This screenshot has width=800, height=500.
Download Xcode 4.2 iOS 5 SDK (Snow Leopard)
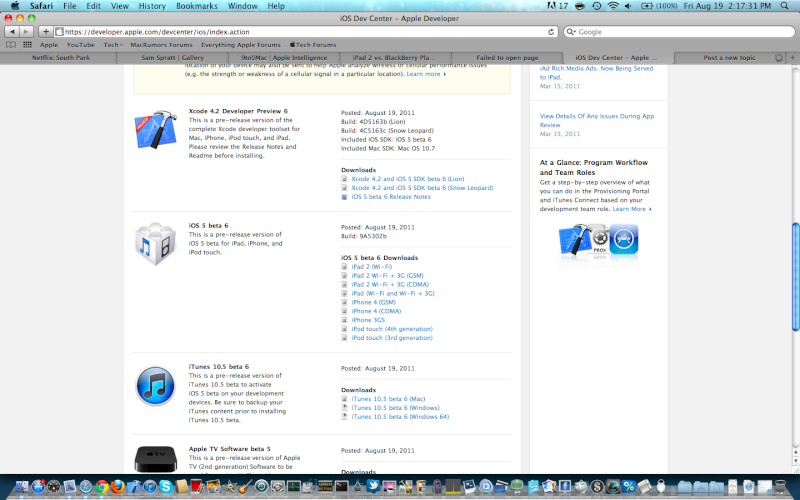coord(422,188)
